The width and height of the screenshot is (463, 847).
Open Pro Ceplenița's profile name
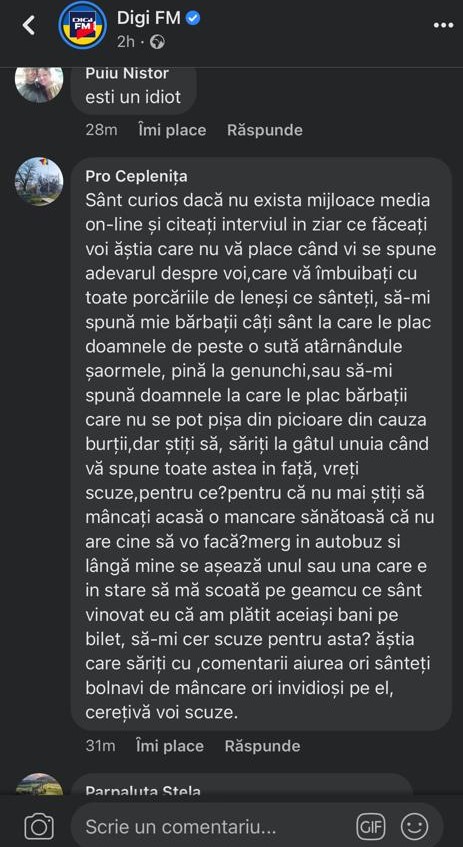point(137,176)
